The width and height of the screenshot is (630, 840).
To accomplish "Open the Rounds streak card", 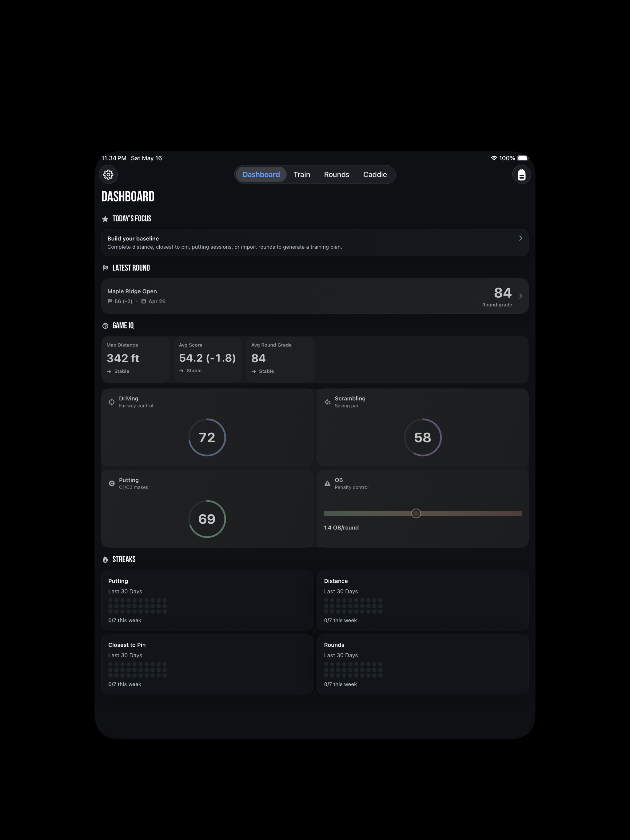I will 423,664.
